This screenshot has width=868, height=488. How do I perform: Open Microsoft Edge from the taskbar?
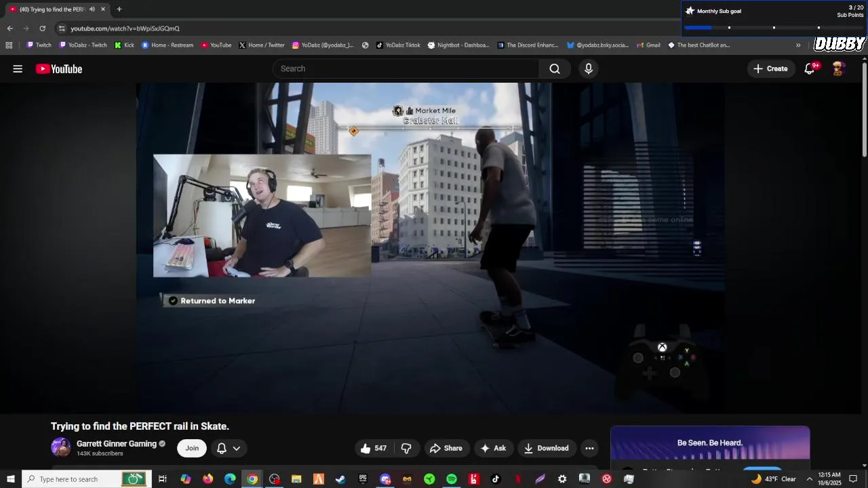coord(230,479)
